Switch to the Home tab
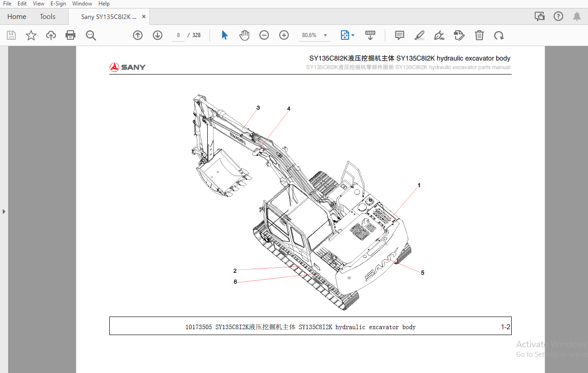The height and width of the screenshot is (373, 588). 17,17
